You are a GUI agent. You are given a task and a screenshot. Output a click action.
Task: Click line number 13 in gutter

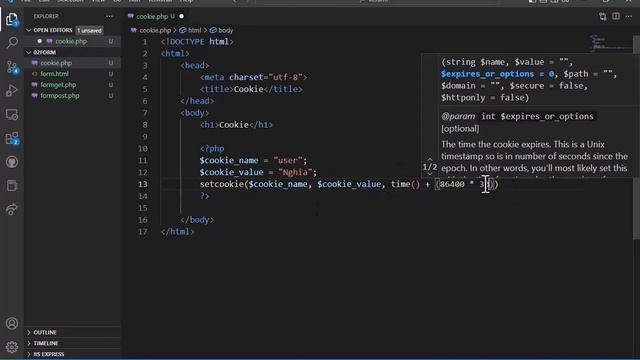coord(142,184)
